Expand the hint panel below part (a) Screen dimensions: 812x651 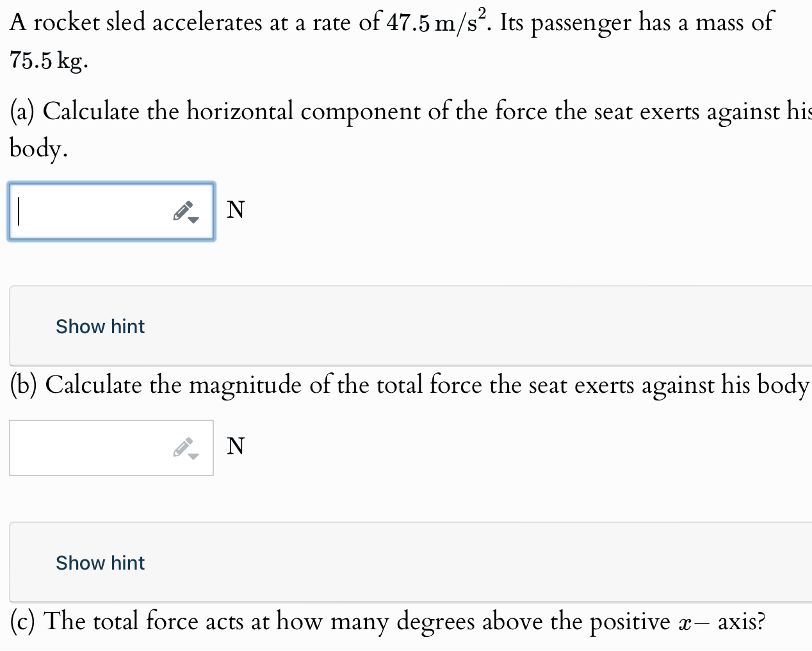[x=410, y=325]
